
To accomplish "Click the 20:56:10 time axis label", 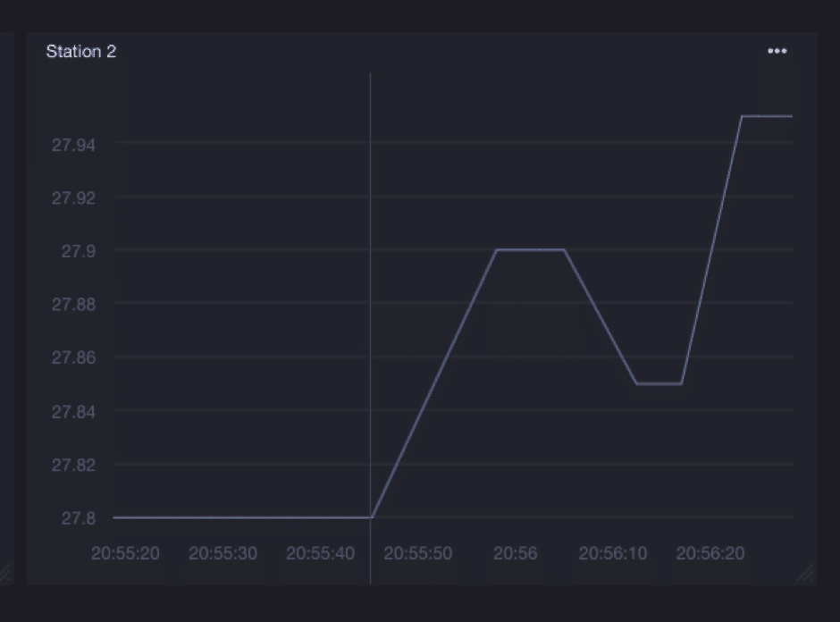I will pos(612,554).
